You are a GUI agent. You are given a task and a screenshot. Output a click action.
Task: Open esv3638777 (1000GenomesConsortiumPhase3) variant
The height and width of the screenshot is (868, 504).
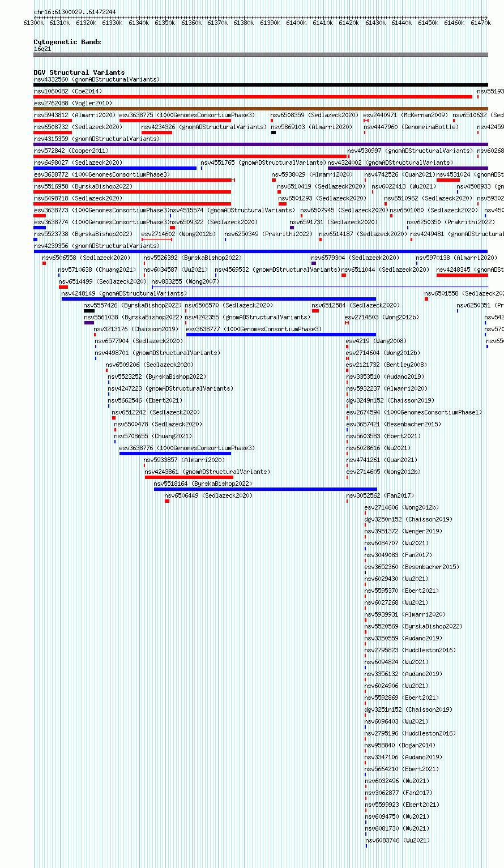[x=254, y=329]
